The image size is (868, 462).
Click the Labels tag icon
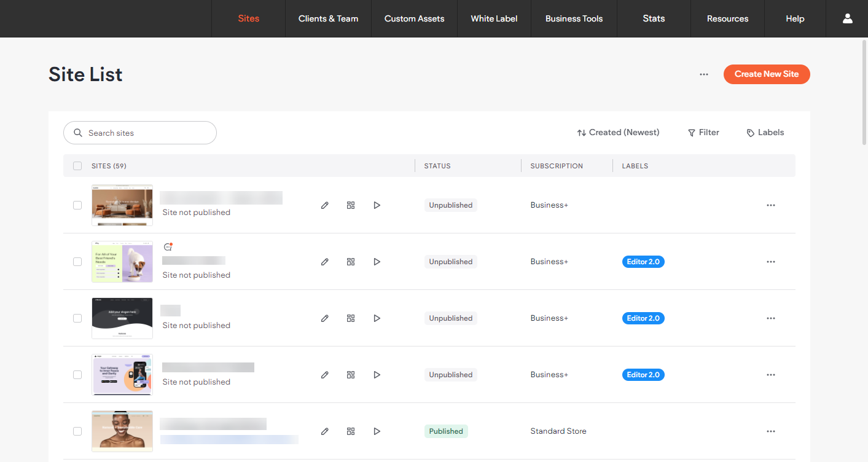[751, 132]
